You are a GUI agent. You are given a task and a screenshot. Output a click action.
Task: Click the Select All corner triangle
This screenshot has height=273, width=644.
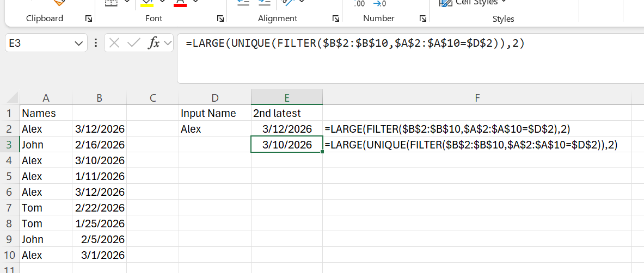tap(13, 98)
